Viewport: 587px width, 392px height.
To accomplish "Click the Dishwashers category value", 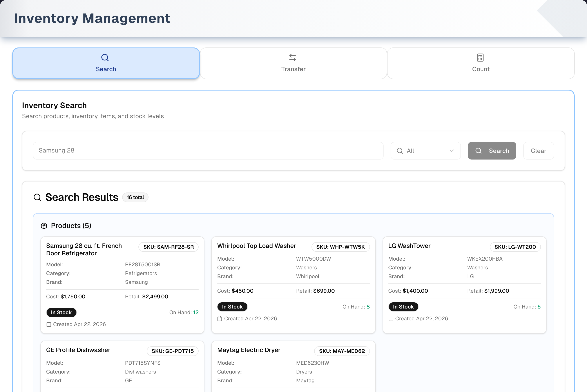I will point(140,372).
